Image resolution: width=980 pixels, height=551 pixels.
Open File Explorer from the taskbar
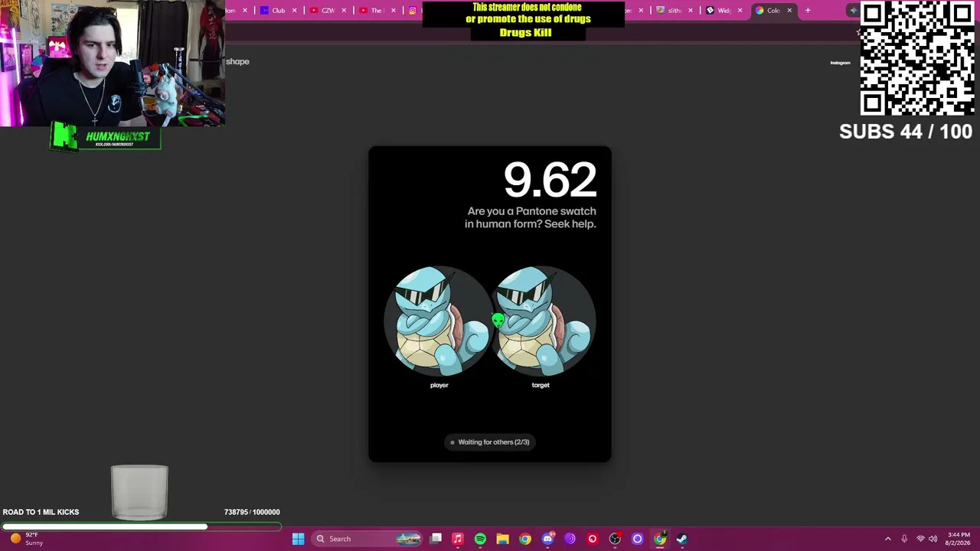pos(502,539)
